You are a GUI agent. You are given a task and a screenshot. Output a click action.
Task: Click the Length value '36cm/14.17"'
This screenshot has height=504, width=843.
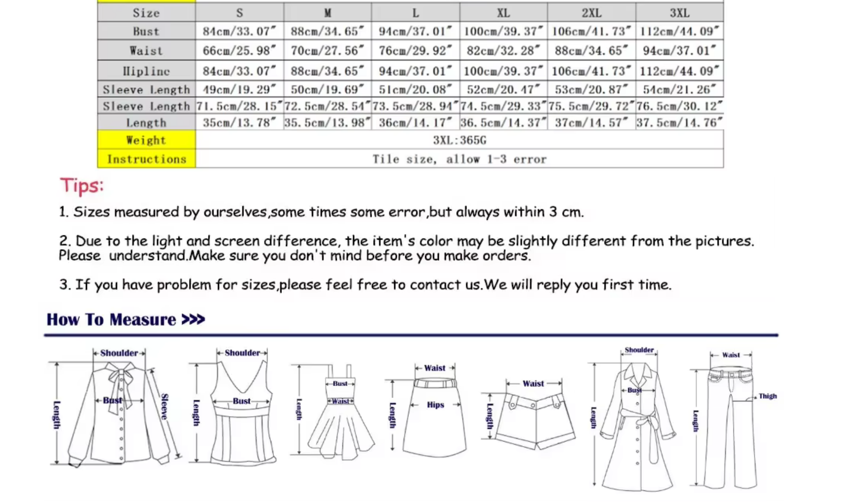[x=416, y=123]
